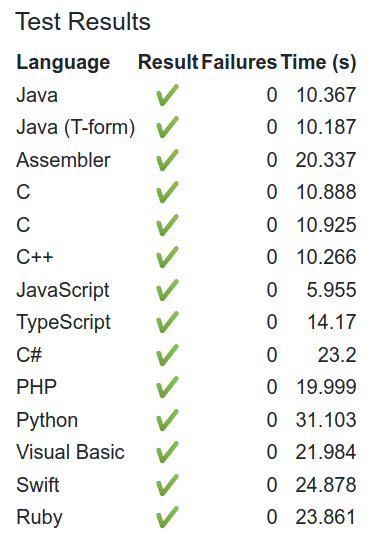Click the "Language" column header
The width and height of the screenshot is (380, 542).
click(x=63, y=63)
